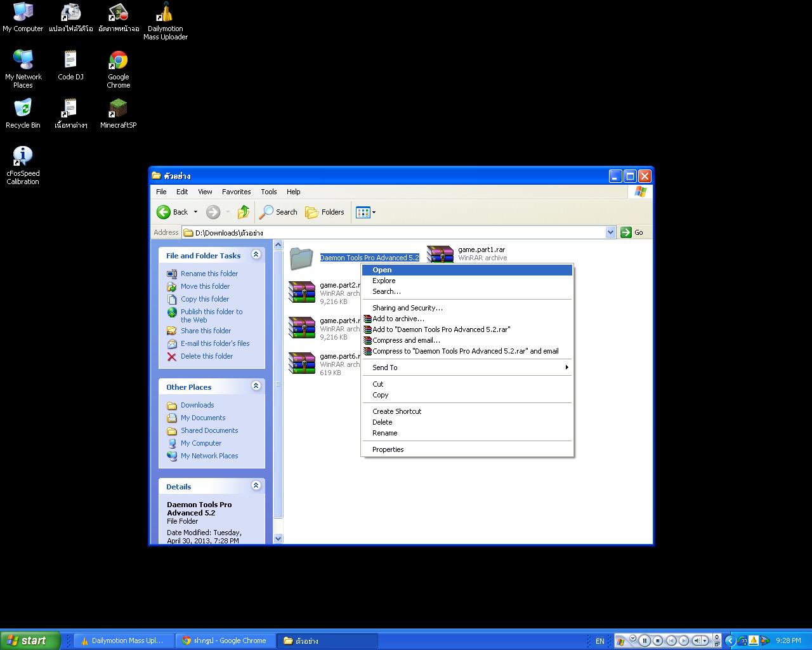The height and width of the screenshot is (650, 812).
Task: Collapse the File and Folder Tasks panel
Action: pos(256,255)
